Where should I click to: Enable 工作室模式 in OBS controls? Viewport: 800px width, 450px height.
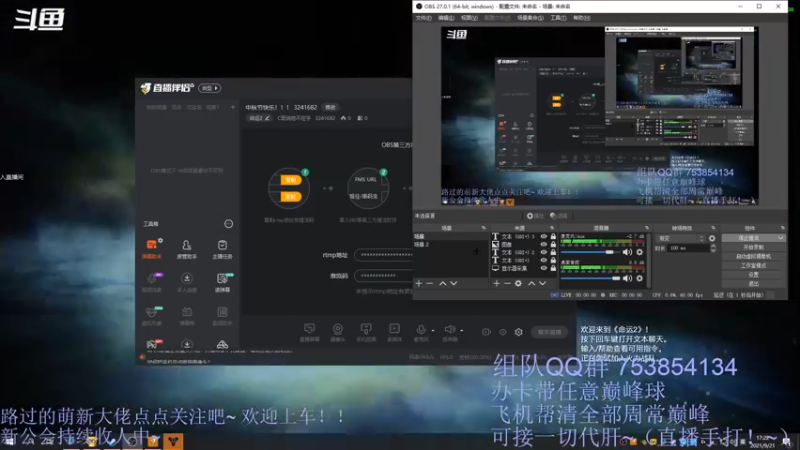tap(754, 265)
